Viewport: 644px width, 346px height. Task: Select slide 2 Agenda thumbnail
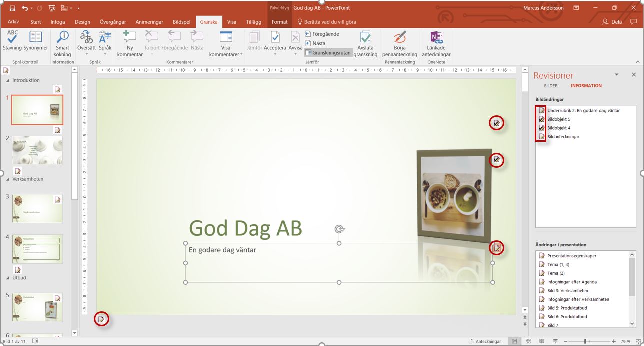[x=37, y=150]
